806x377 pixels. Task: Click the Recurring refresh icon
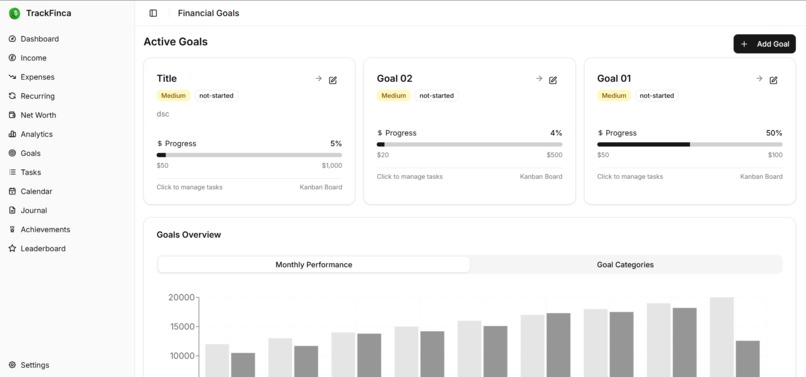pos(12,96)
